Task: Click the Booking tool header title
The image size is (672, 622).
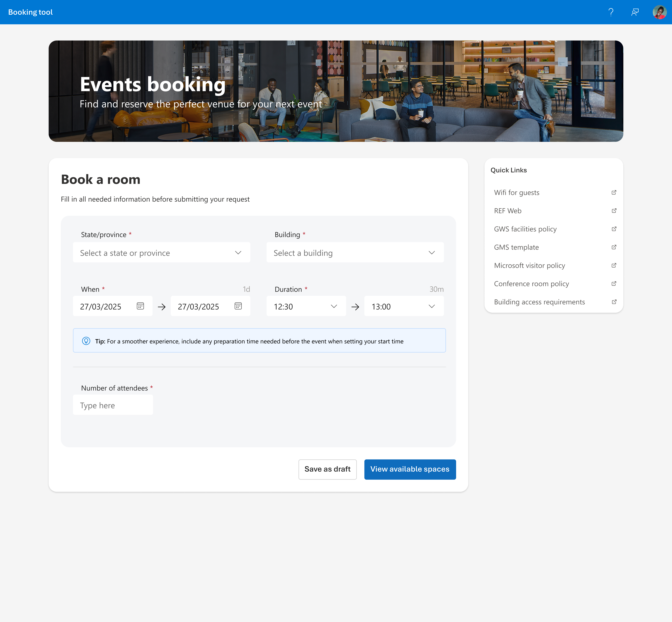Action: (x=30, y=12)
